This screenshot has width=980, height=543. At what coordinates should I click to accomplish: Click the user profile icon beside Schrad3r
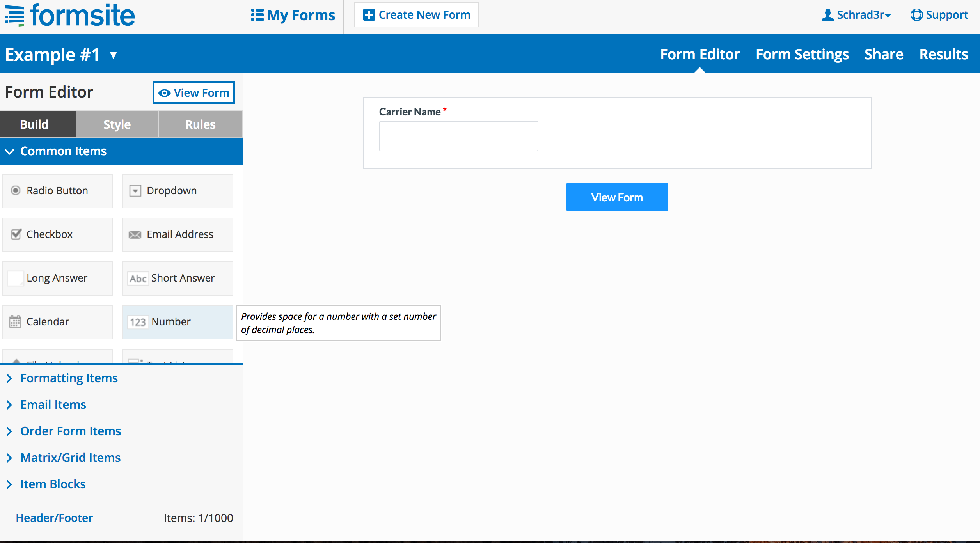click(x=827, y=15)
